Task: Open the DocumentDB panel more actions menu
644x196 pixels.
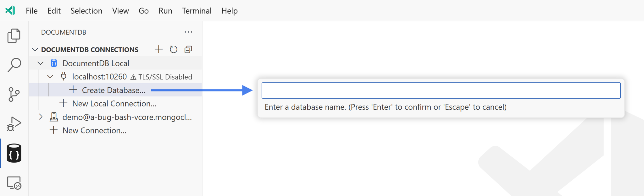Action: (x=188, y=32)
